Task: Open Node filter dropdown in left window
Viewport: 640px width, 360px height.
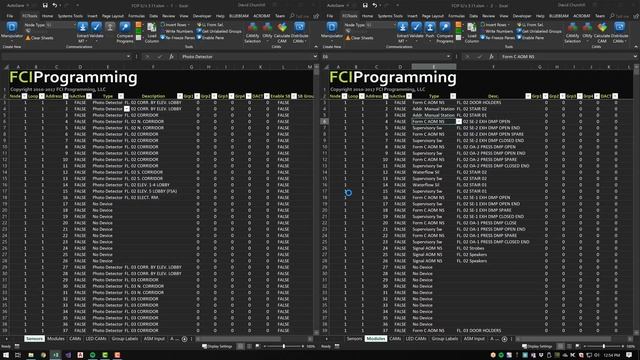Action: (x=24, y=96)
